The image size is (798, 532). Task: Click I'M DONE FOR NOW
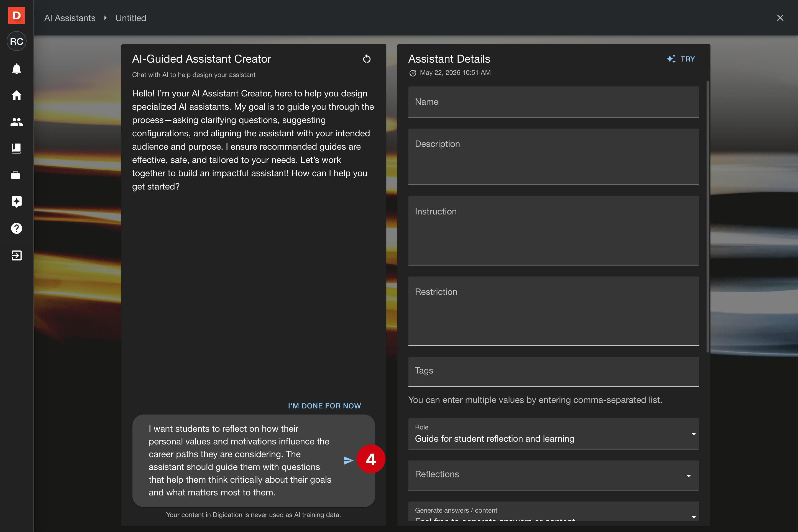[324, 406]
